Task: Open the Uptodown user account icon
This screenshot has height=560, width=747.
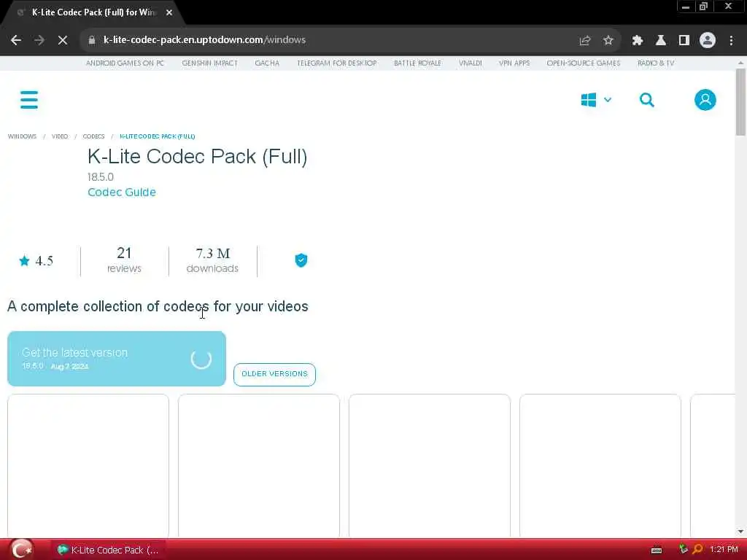Action: (x=705, y=100)
